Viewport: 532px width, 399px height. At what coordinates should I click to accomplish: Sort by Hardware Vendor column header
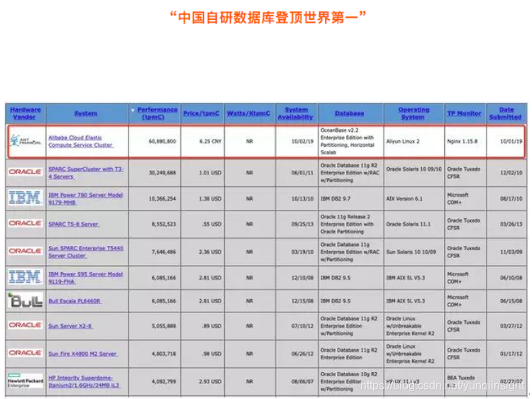(25, 113)
